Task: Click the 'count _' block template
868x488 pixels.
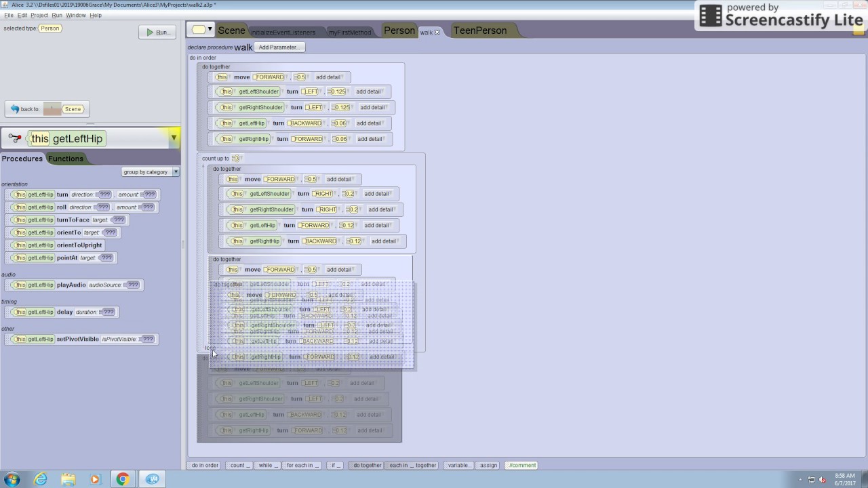Action: click(x=240, y=465)
